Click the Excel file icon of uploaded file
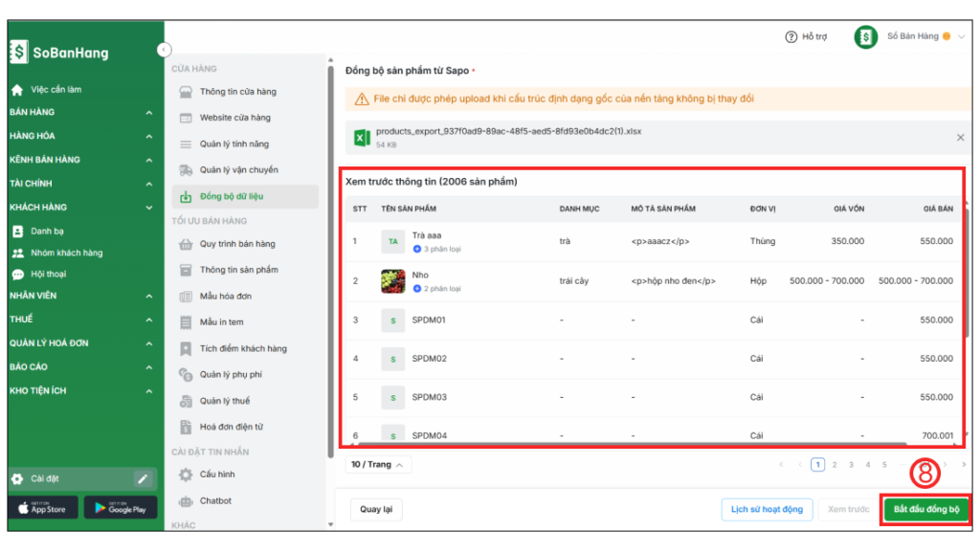 [362, 138]
